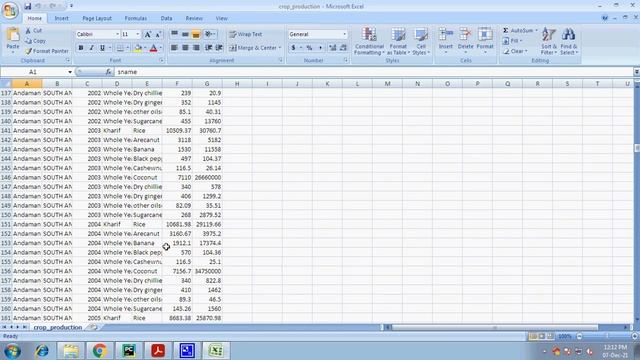
Task: Align text to the left
Action: coord(174,48)
